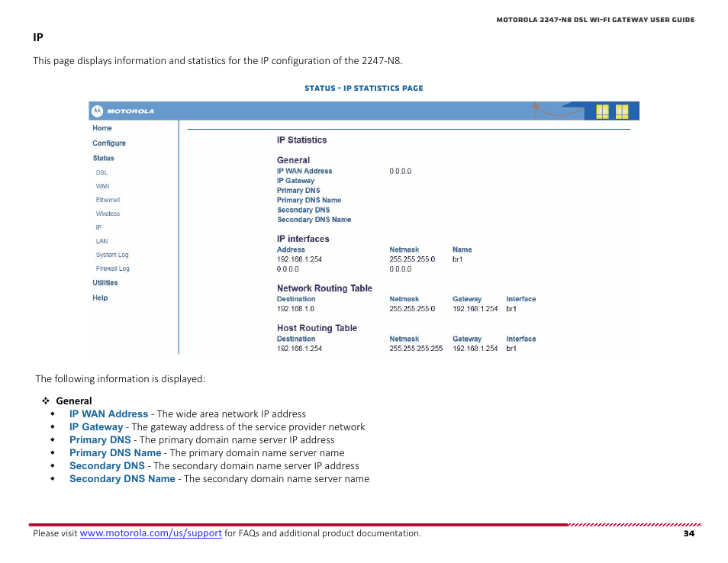
Task: Click destination 192.168.1.0 in Network Routing Table
Action: [x=296, y=309]
